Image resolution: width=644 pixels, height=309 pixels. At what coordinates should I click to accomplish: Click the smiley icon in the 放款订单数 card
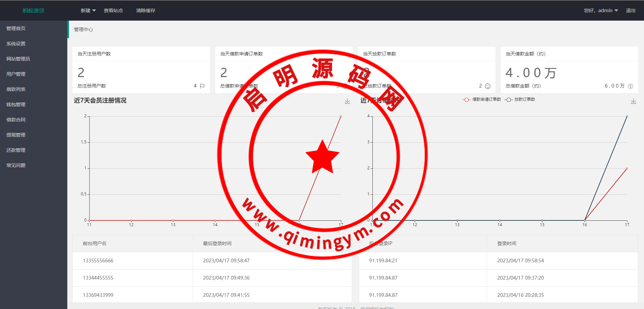(x=487, y=86)
